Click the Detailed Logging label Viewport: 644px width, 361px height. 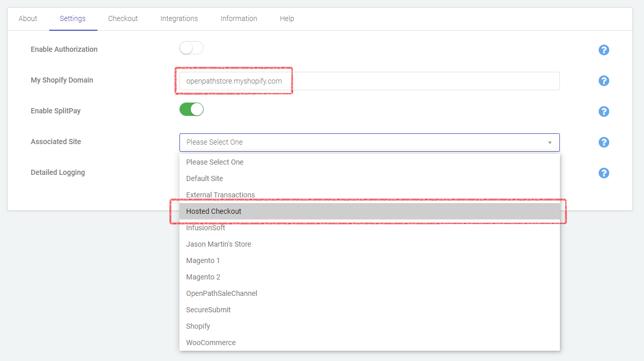tap(58, 172)
